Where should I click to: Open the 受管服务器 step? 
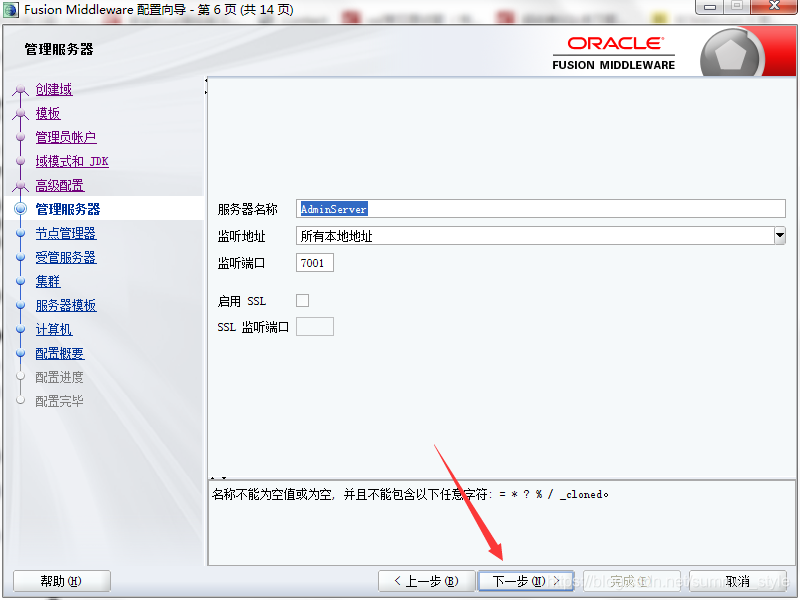pos(66,257)
